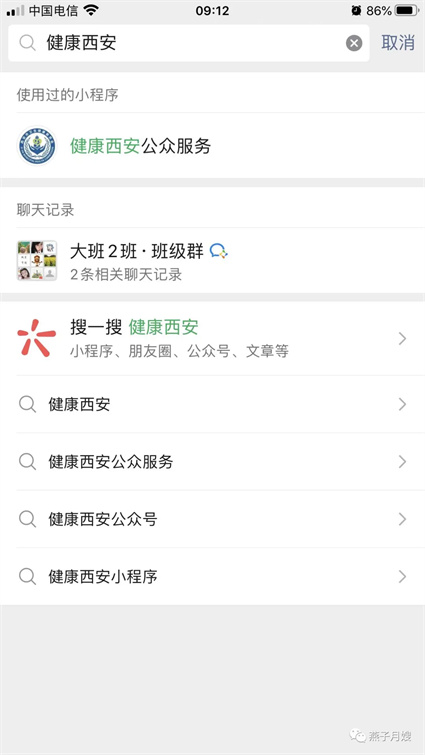425x755 pixels.
Task: Tap the magnifier icon in search bar
Action: click(27, 43)
